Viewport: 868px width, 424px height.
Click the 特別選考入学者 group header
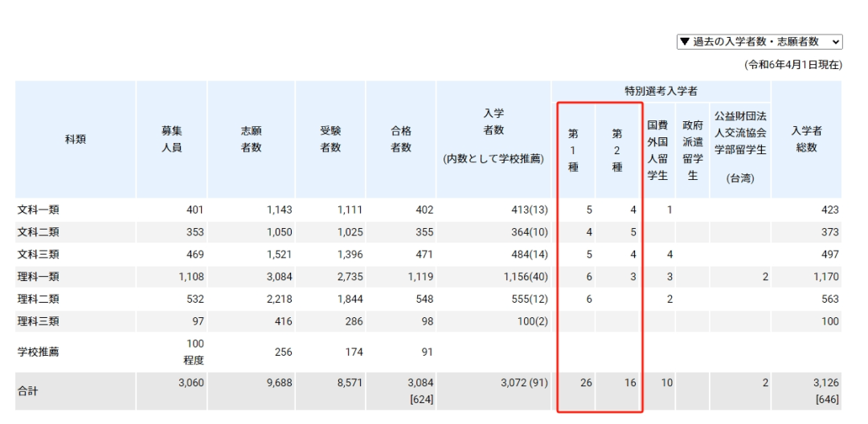661,92
